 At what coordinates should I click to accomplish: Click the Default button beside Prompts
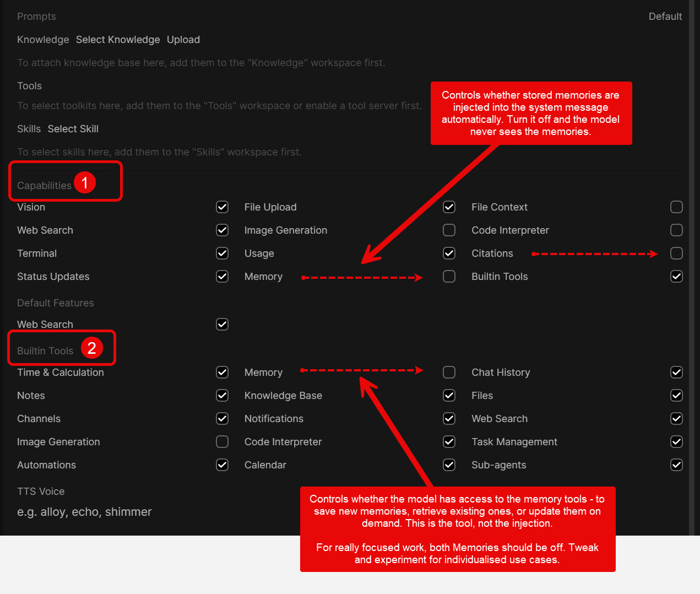(x=665, y=17)
